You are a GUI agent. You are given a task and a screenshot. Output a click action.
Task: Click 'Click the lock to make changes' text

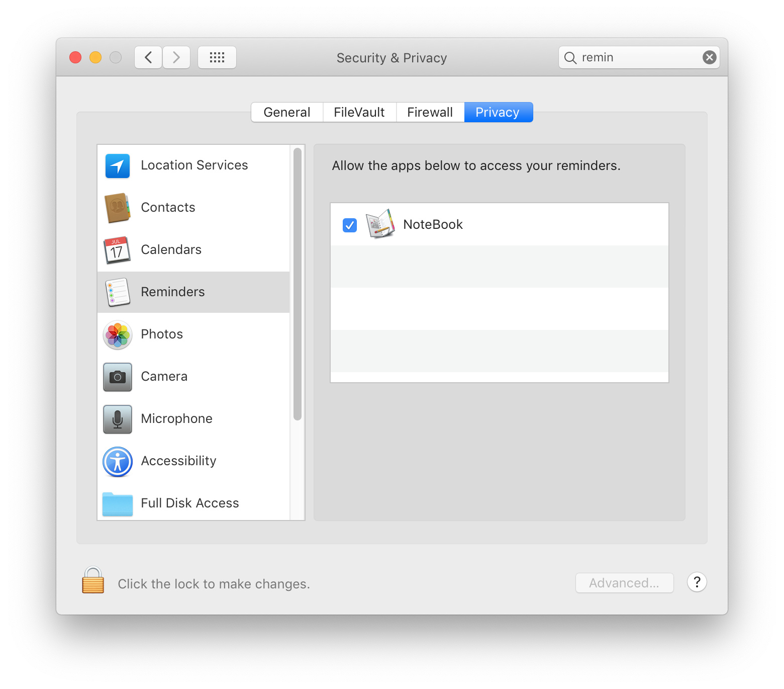pos(214,584)
